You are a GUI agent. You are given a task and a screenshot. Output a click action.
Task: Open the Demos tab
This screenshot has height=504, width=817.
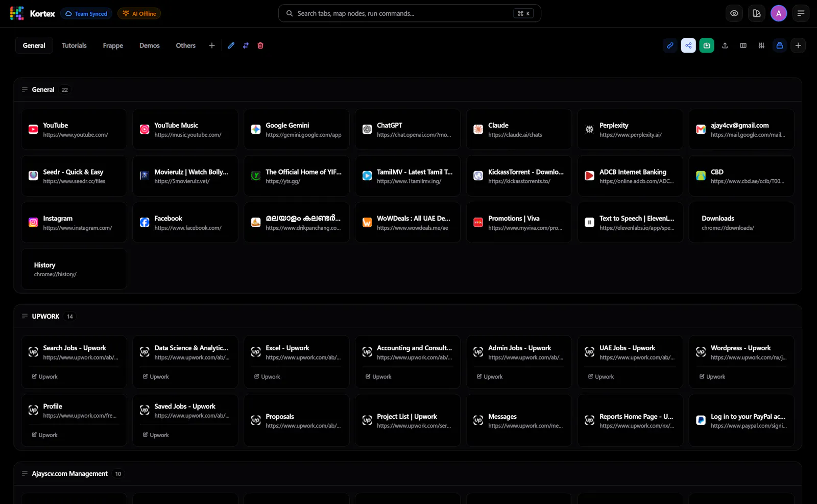150,45
